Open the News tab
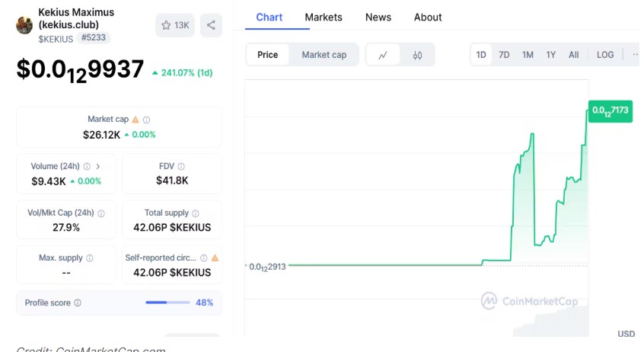 pyautogui.click(x=378, y=18)
